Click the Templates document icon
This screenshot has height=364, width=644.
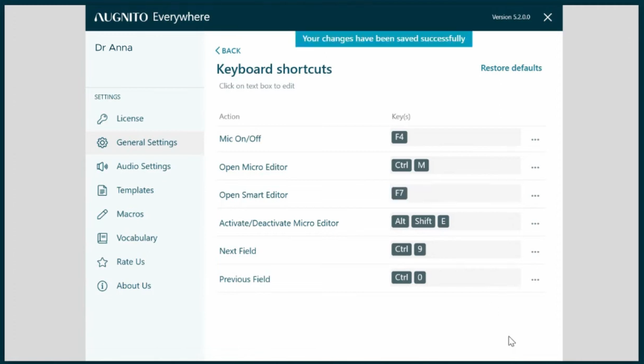tap(102, 191)
